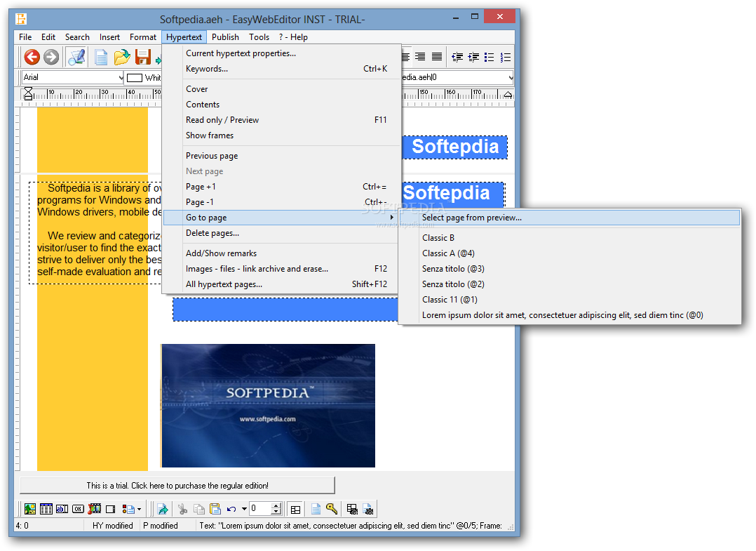756x551 pixels.
Task: Choose 'Read only / Preview'
Action: click(x=282, y=120)
